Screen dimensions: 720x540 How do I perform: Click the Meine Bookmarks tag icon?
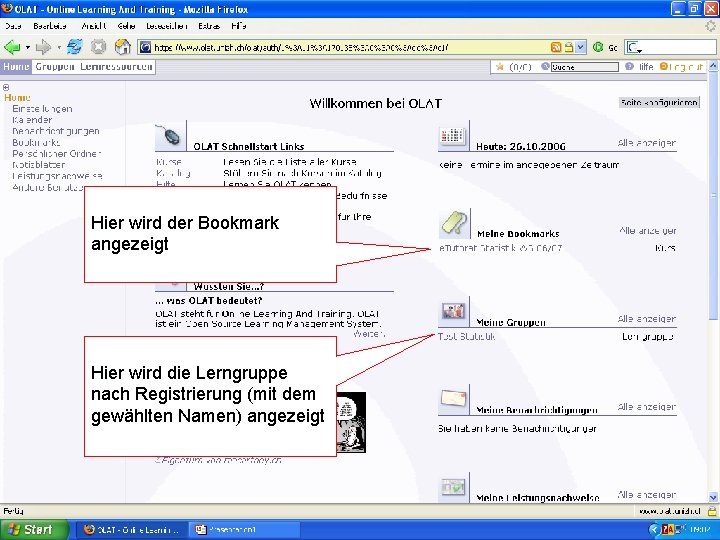click(x=454, y=224)
